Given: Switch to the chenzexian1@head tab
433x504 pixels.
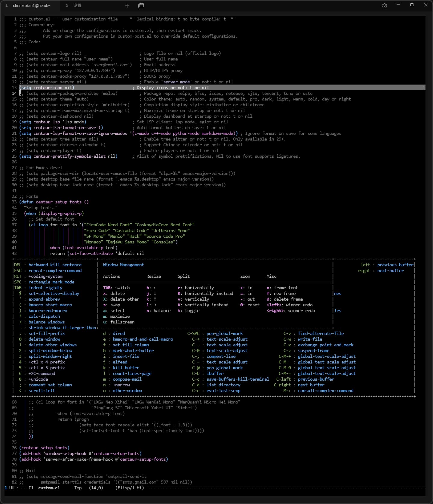Looking at the screenshot, I should [x=31, y=6].
